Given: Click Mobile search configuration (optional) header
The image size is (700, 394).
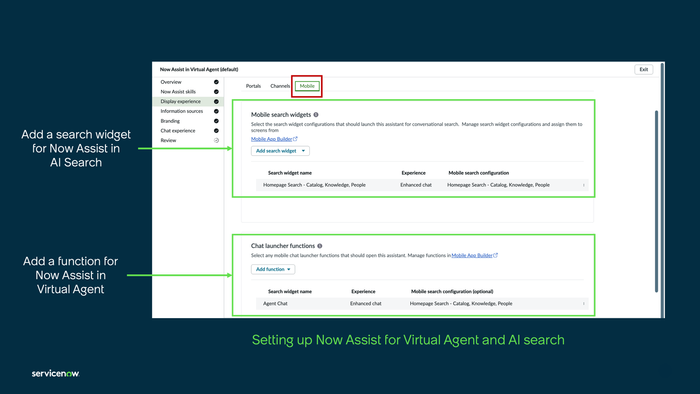Looking at the screenshot, I should [452, 292].
